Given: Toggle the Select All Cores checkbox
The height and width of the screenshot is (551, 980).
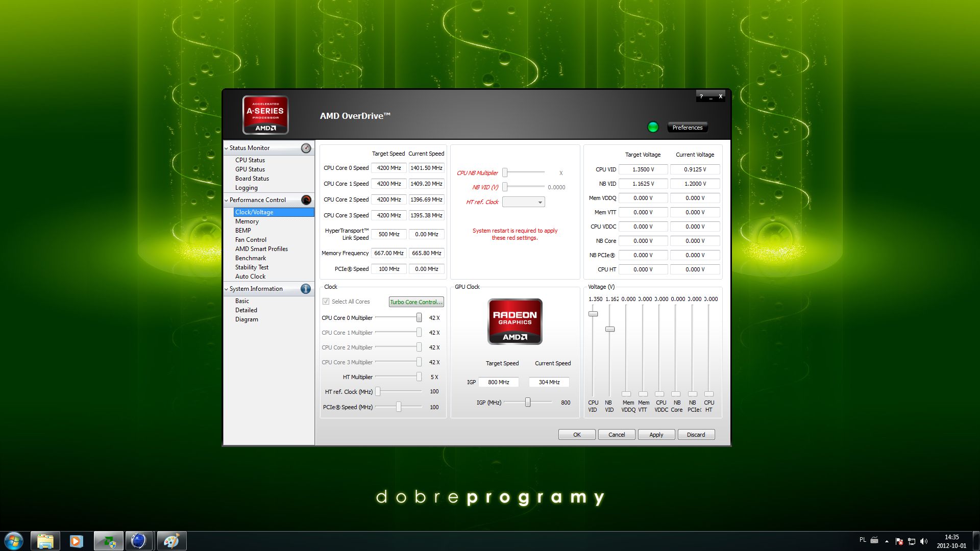Looking at the screenshot, I should click(326, 302).
